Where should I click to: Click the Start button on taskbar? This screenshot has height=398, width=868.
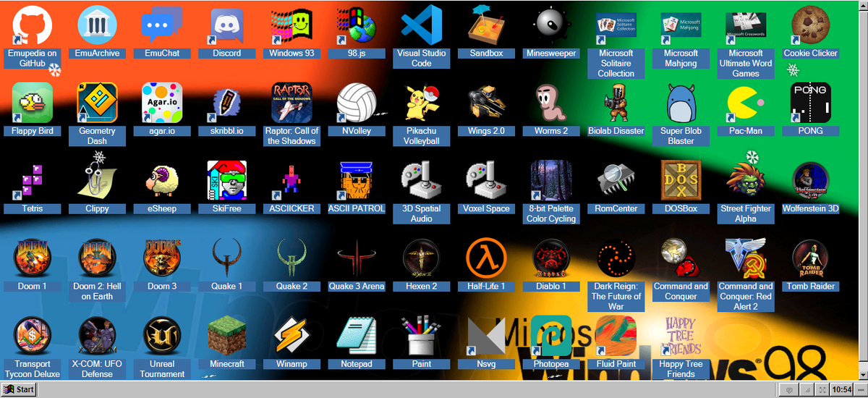point(20,389)
